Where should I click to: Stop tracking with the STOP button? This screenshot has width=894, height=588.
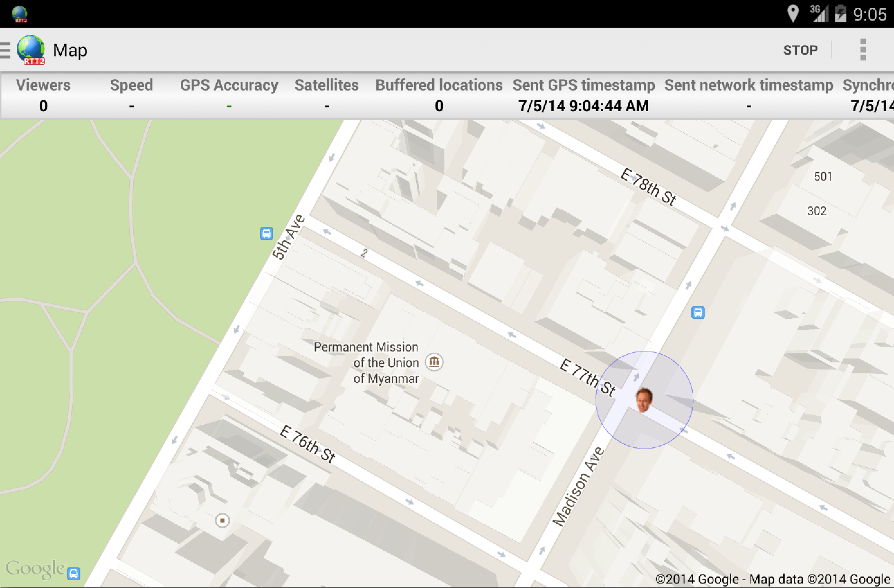point(800,50)
